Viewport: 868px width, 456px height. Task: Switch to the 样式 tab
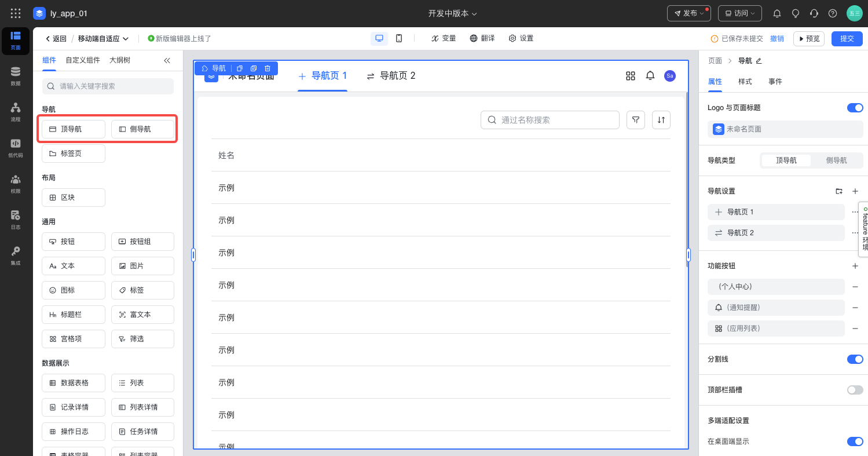(x=745, y=82)
